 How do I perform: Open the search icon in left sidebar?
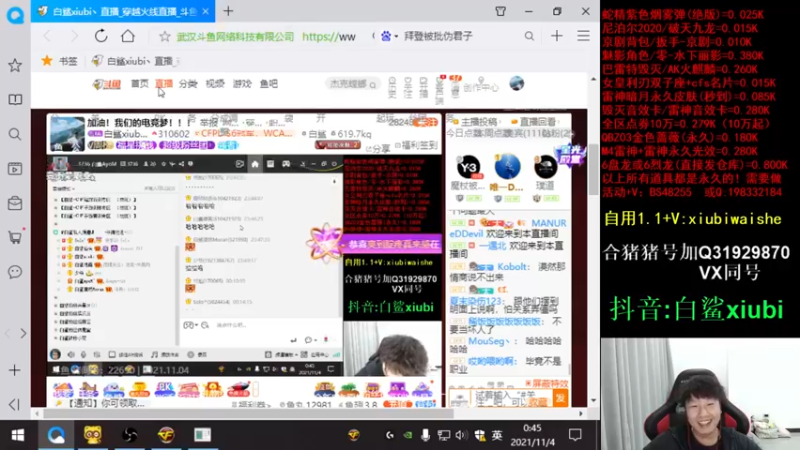pyautogui.click(x=15, y=134)
